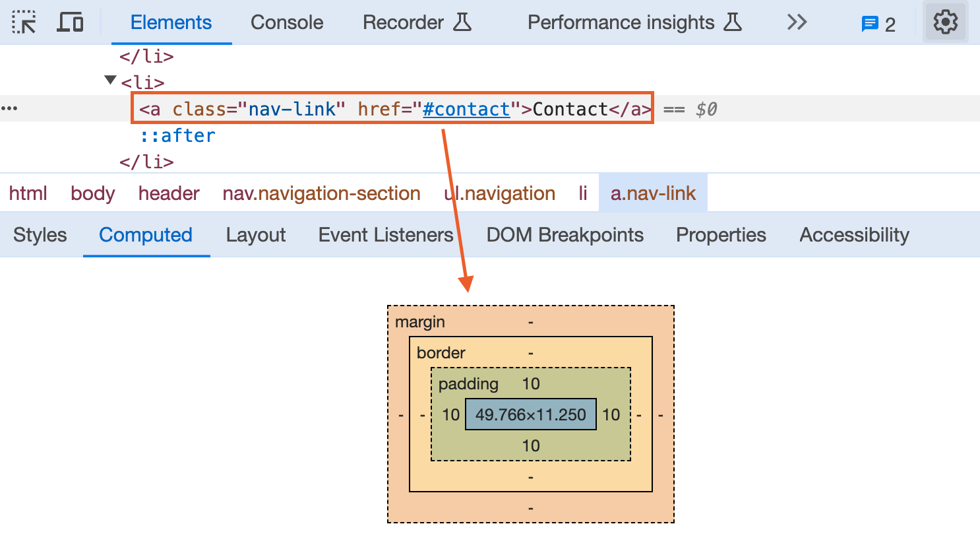Open the Performance insights tab

pyautogui.click(x=634, y=22)
